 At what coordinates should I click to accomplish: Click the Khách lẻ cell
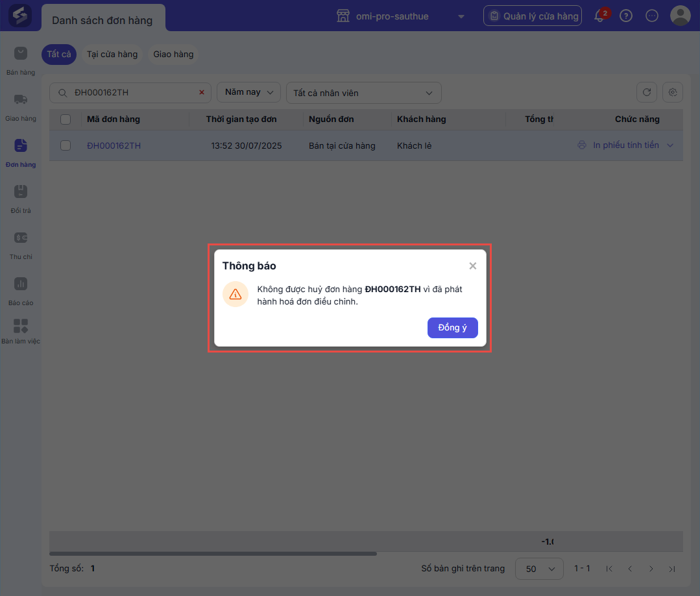pyautogui.click(x=415, y=145)
